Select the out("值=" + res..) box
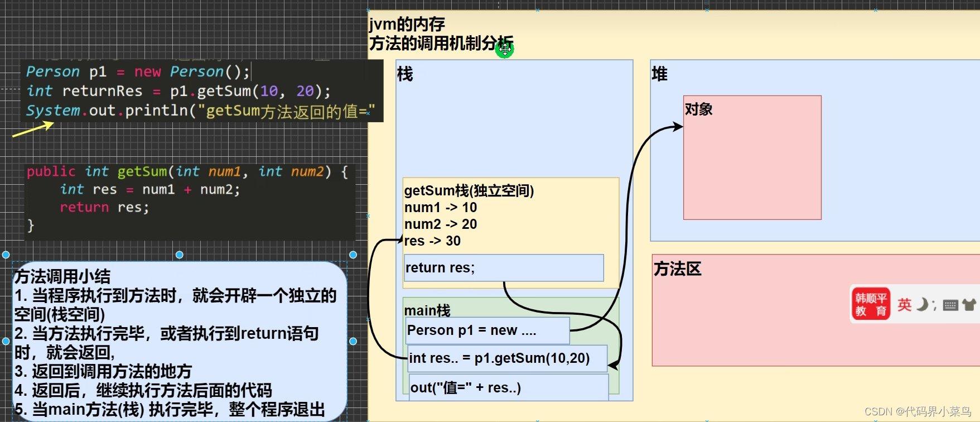The width and height of the screenshot is (980, 422). pos(508,387)
